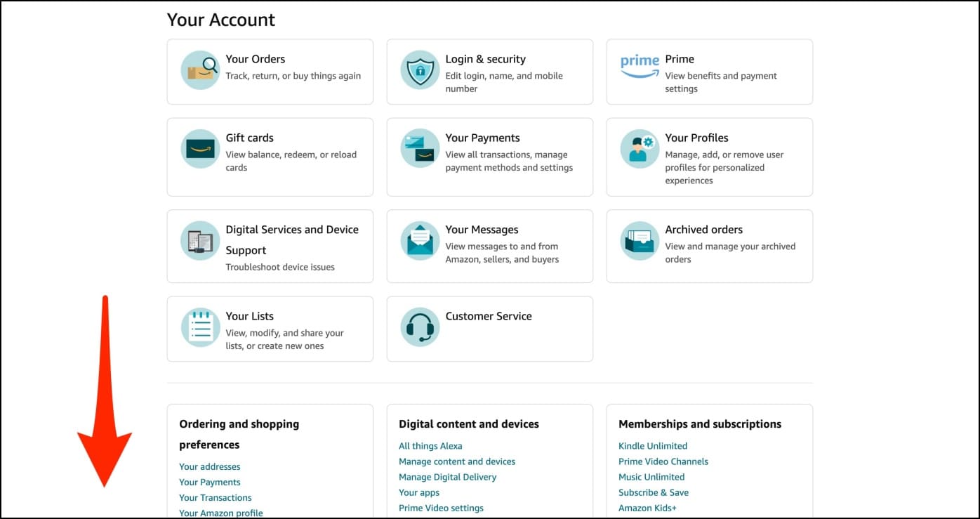
Task: Open Amazon Kids+ link
Action: click(x=647, y=508)
